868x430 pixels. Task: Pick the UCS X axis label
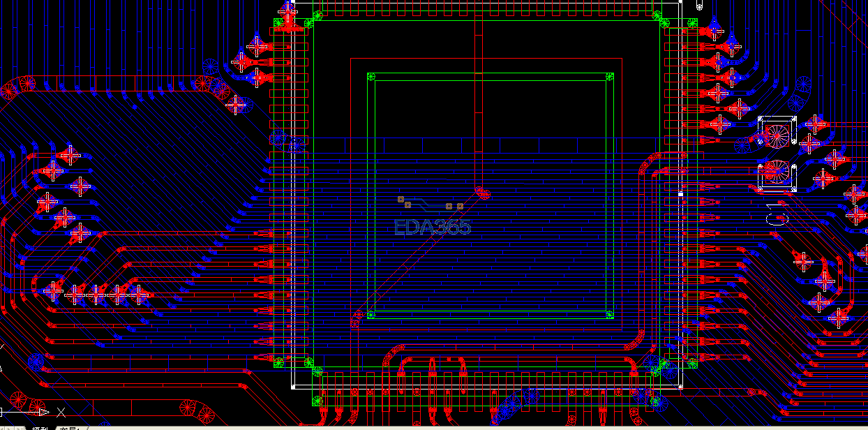(61, 413)
